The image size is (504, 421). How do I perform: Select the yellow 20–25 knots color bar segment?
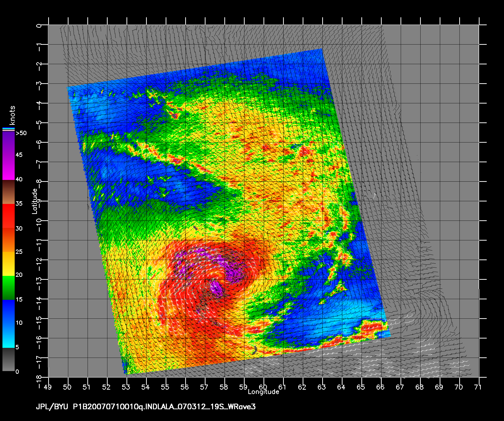[9, 264]
